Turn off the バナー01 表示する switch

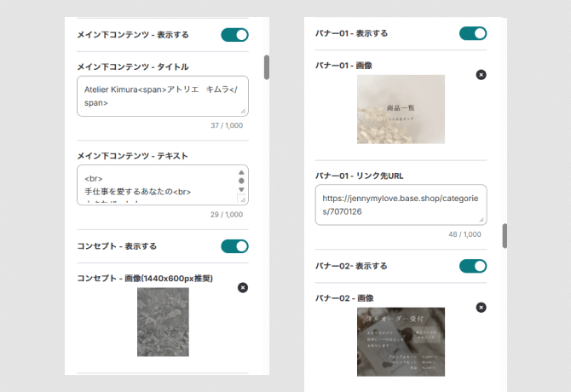point(473,33)
